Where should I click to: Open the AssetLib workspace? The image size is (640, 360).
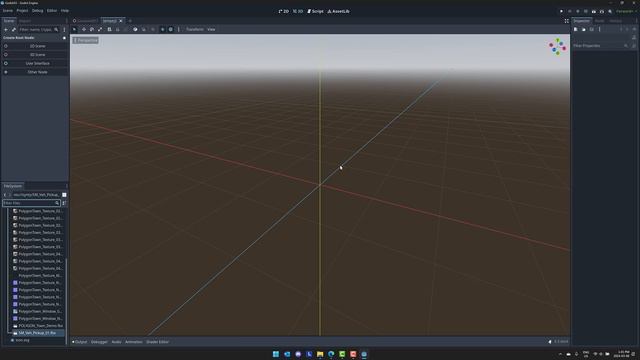pyautogui.click(x=338, y=11)
